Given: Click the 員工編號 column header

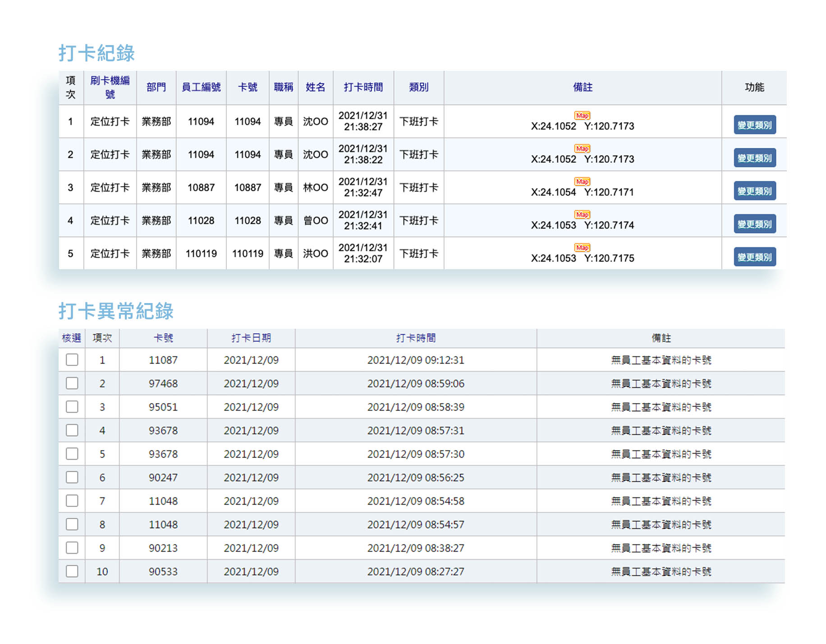Looking at the screenshot, I should pos(201,87).
